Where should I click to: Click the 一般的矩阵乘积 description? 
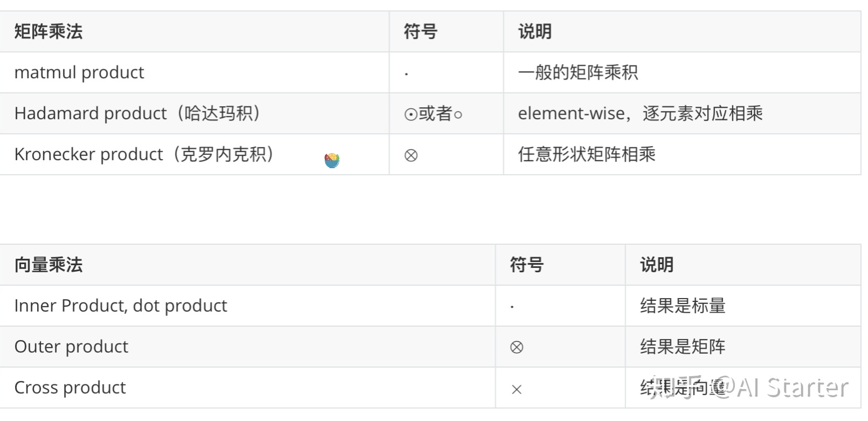(x=578, y=72)
